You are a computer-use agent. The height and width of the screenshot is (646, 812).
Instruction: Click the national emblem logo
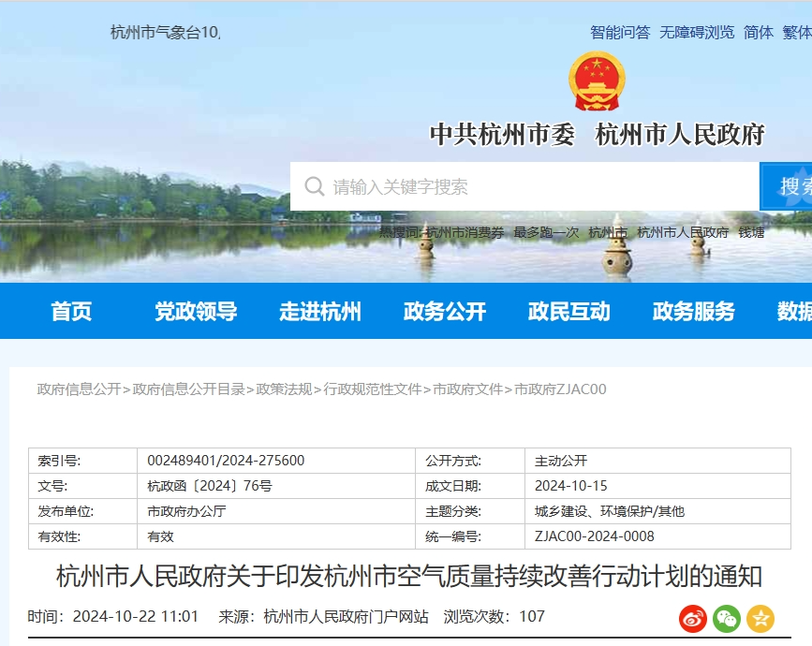597,81
